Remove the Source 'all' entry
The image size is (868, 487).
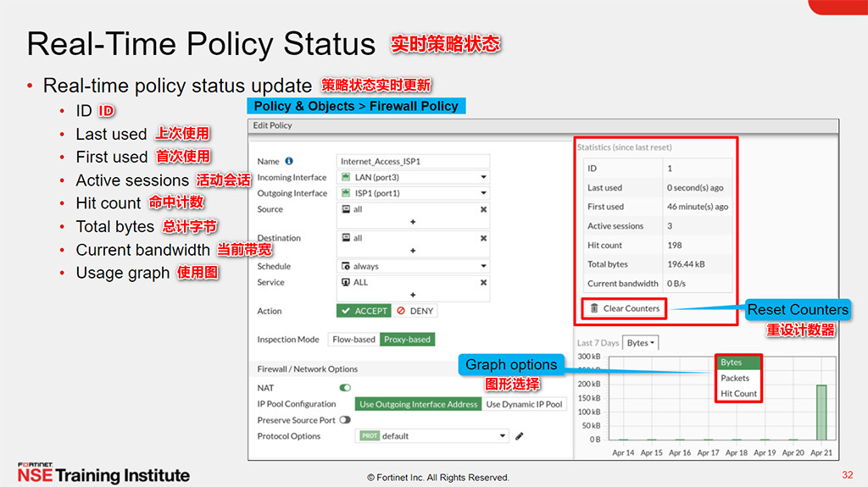coord(483,209)
